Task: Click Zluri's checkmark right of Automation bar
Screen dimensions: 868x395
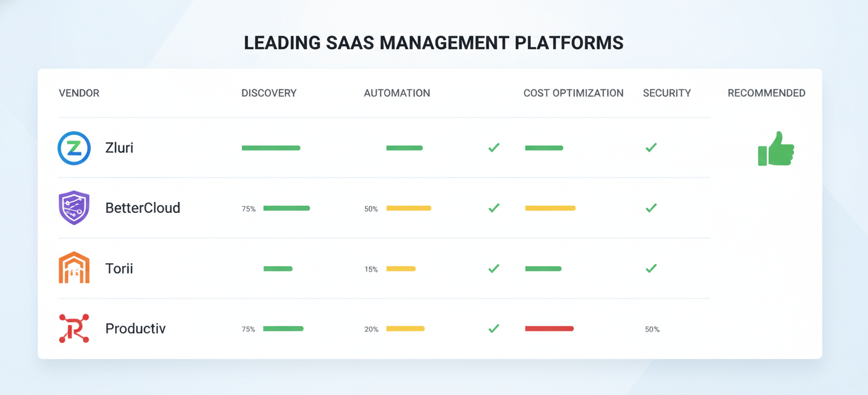Action: [x=494, y=148]
